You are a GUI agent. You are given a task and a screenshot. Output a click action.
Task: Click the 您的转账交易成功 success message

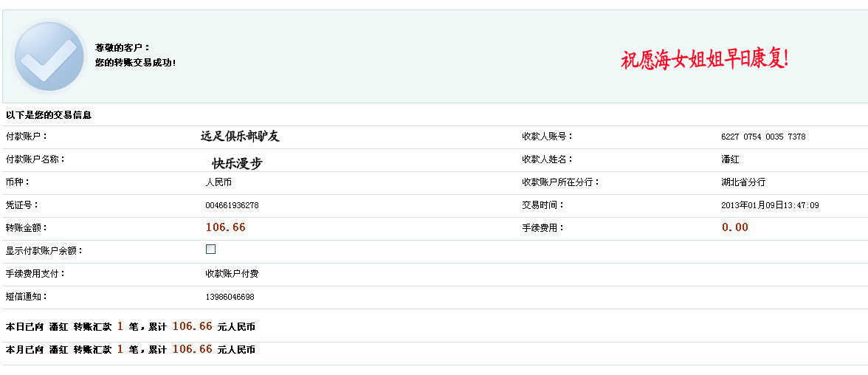[x=136, y=63]
